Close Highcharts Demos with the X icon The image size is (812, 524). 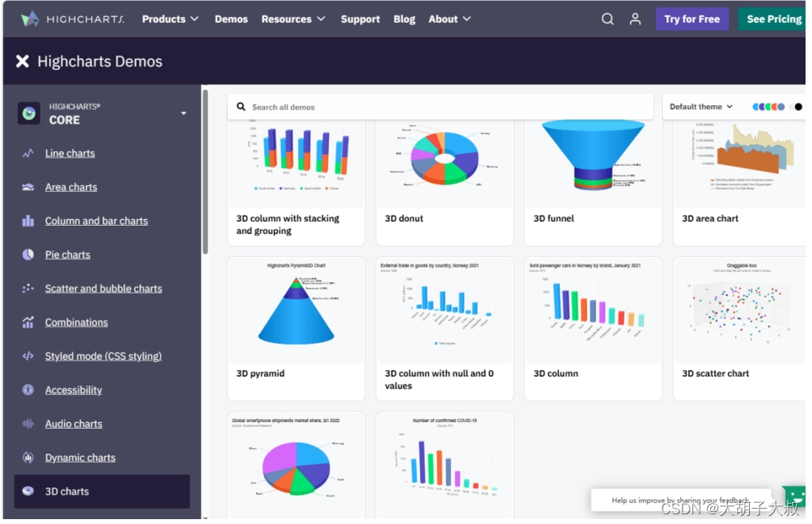tap(23, 61)
